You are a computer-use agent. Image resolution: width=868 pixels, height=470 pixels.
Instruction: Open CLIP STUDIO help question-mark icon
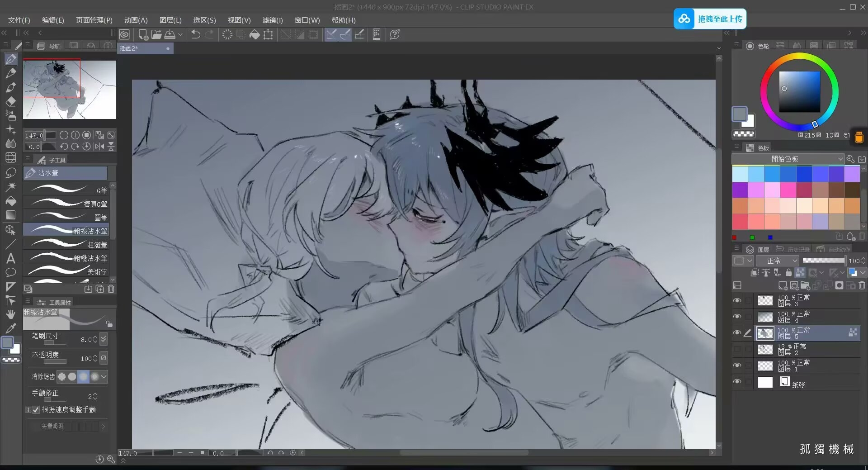coord(395,34)
